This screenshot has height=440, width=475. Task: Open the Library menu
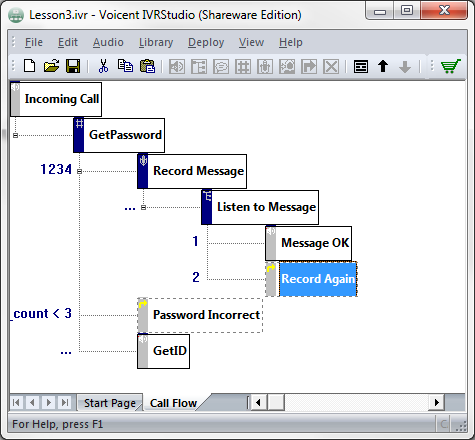click(x=156, y=42)
